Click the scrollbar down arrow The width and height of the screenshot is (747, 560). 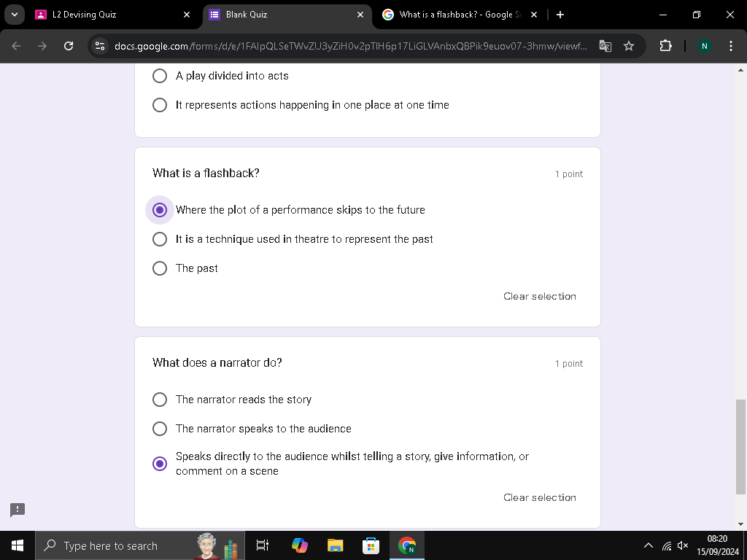click(740, 524)
